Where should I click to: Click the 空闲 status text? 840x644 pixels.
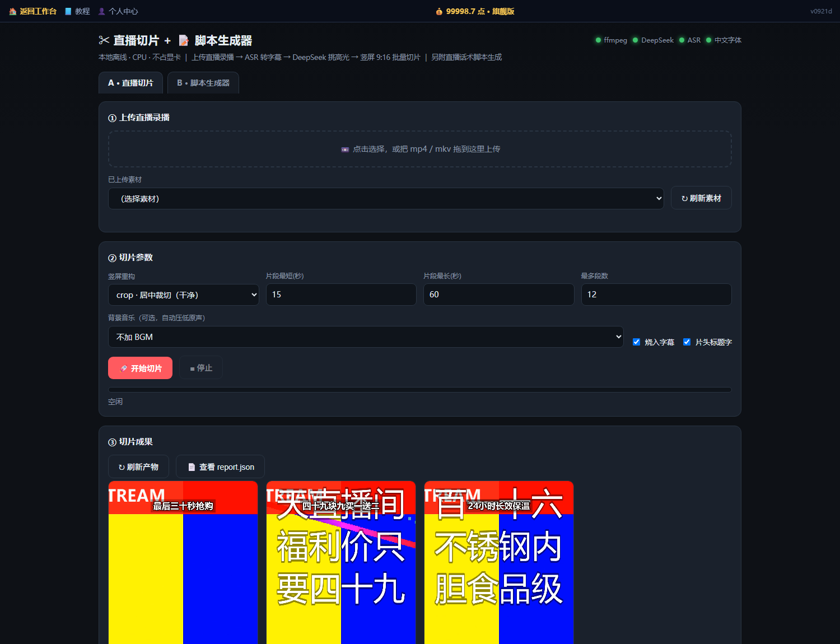115,402
